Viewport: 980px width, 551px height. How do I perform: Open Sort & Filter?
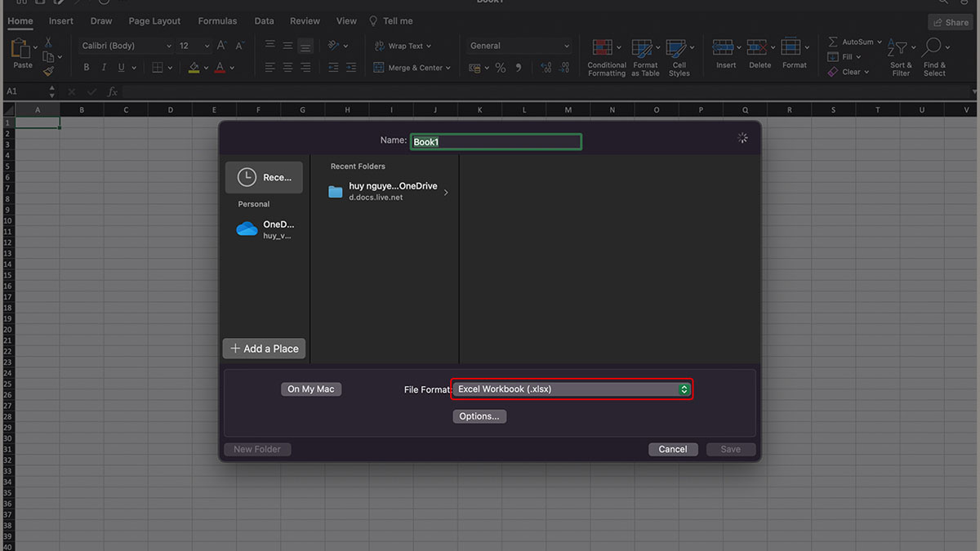click(901, 57)
